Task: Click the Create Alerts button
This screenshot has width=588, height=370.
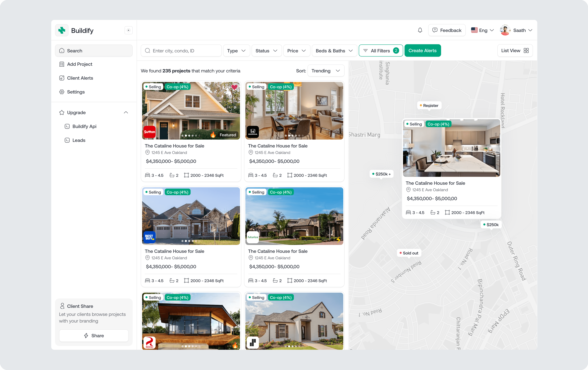Action: pos(423,51)
